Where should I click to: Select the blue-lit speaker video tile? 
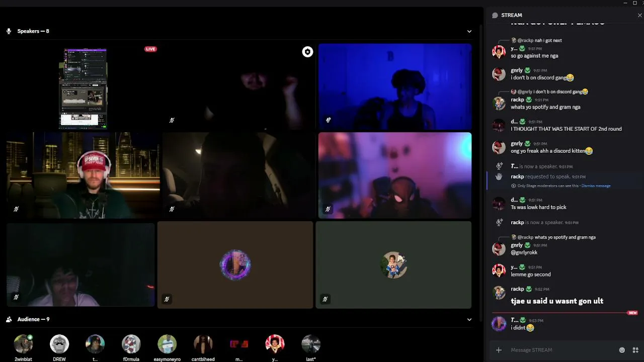[x=395, y=87]
